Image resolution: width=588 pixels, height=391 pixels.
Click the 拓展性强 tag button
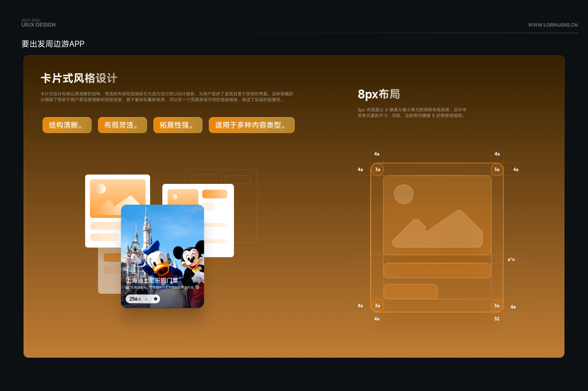click(x=178, y=125)
